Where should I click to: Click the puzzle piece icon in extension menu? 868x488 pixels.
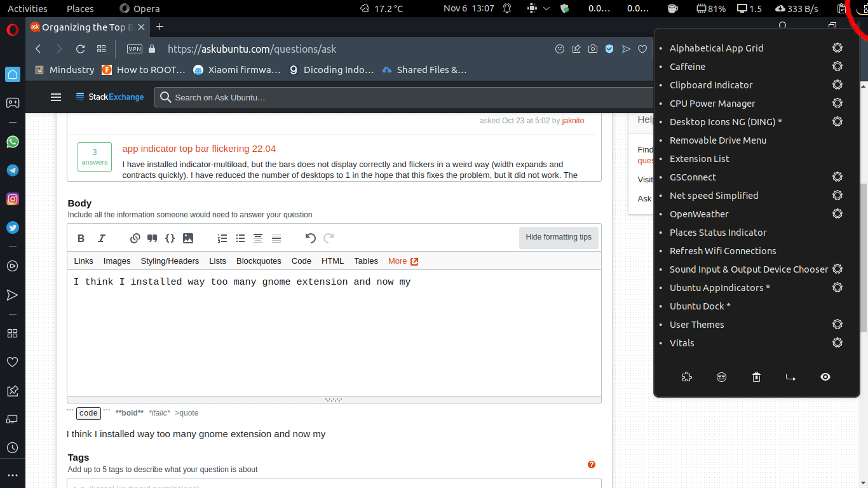click(687, 377)
